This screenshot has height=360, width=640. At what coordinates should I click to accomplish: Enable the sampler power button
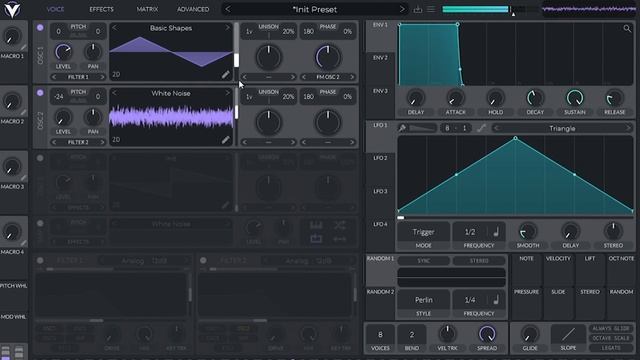tap(40, 223)
